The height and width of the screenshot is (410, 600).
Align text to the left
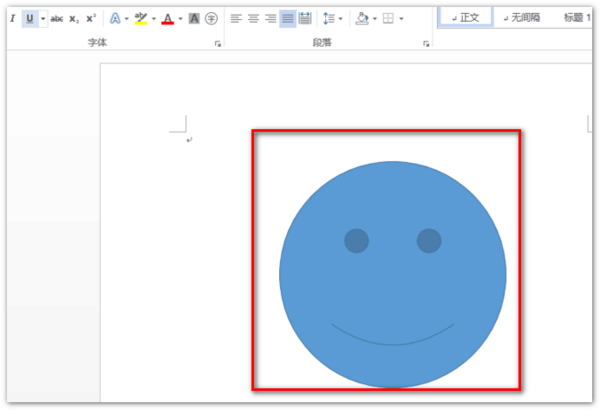click(x=236, y=18)
